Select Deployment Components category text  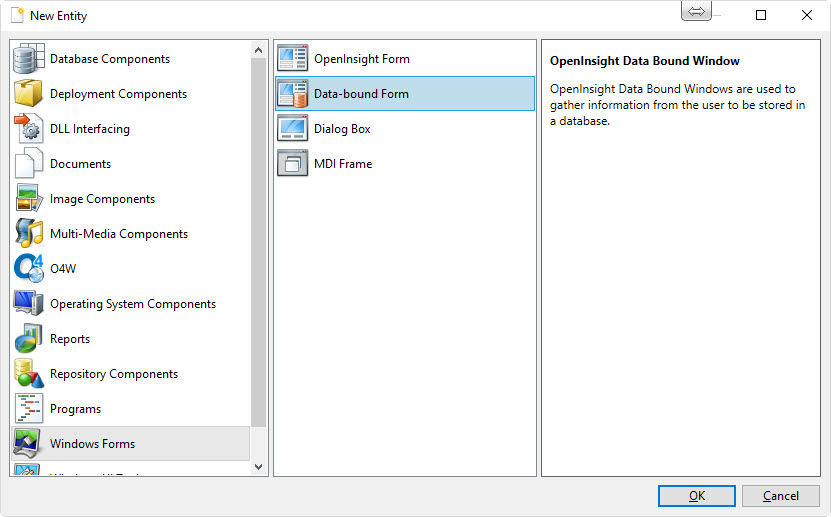118,94
